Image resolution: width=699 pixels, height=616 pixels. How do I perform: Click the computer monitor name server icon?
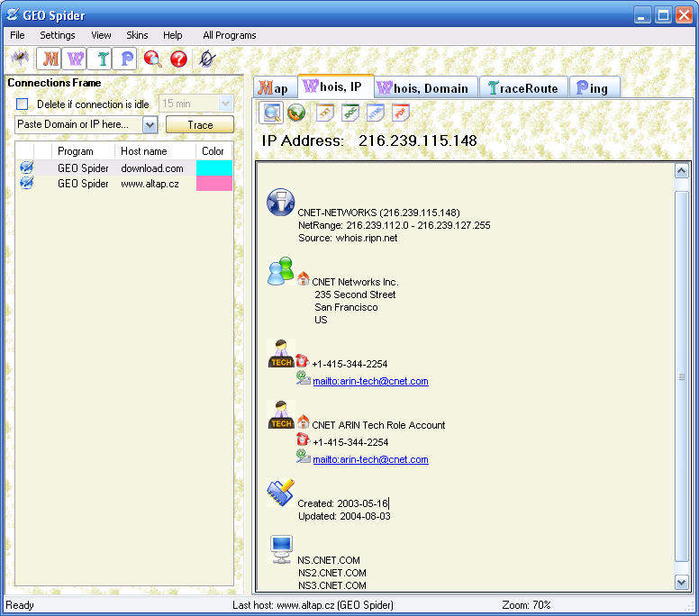281,549
